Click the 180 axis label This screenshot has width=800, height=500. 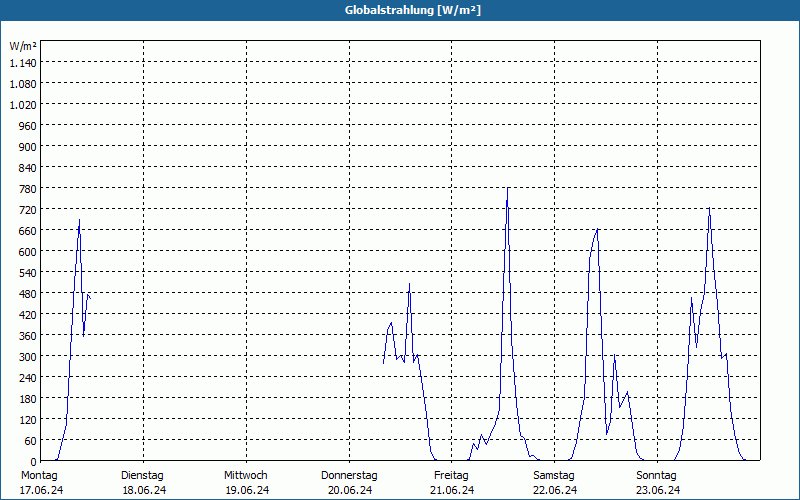(28, 398)
